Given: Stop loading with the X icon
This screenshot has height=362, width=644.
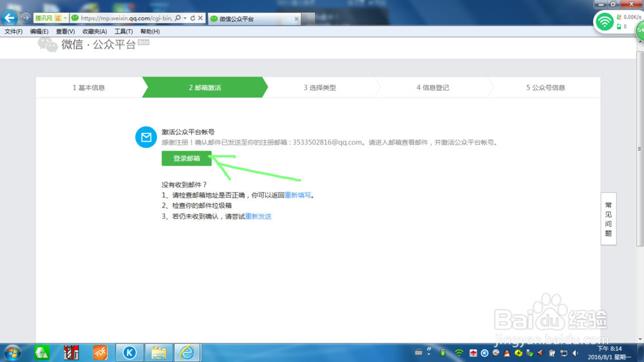Looking at the screenshot, I should pyautogui.click(x=200, y=18).
